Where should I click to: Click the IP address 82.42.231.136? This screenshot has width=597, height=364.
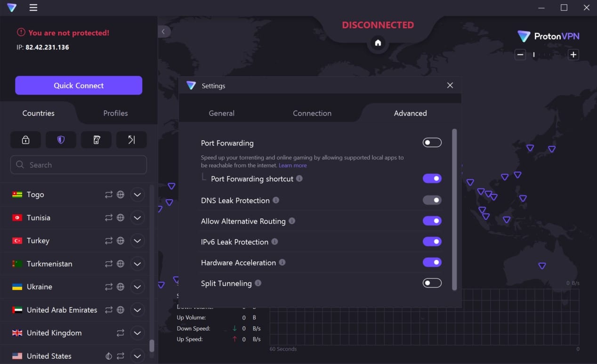click(x=47, y=47)
